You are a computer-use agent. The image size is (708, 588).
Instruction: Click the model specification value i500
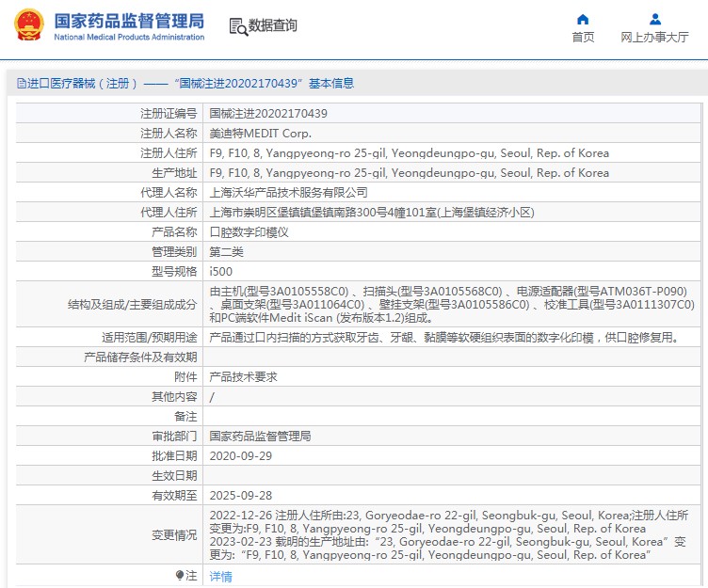point(220,272)
